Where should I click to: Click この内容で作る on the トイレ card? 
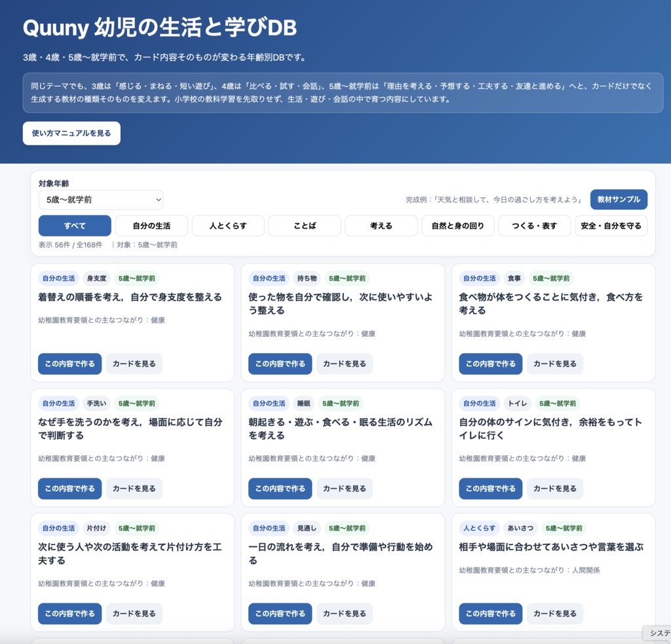click(x=491, y=489)
